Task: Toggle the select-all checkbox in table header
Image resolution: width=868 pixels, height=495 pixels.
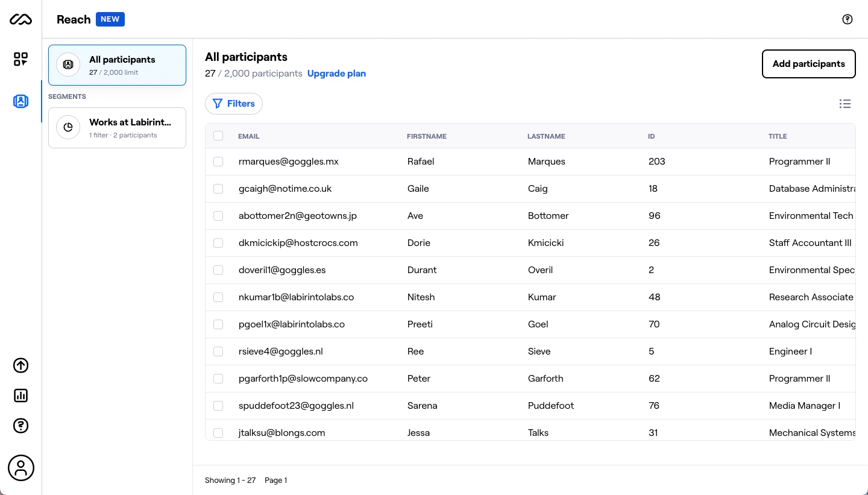Action: [218, 136]
